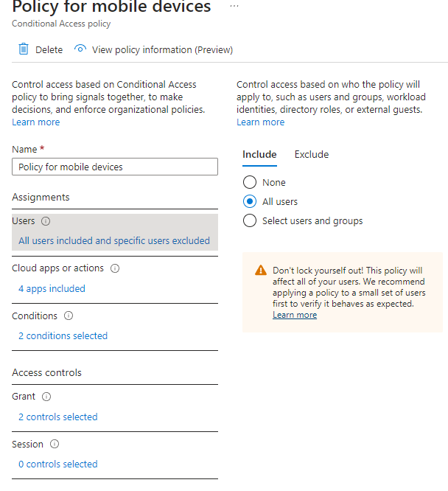Viewport: 448px width, 491px height.
Task: Switch to the Include tab
Action: click(259, 154)
